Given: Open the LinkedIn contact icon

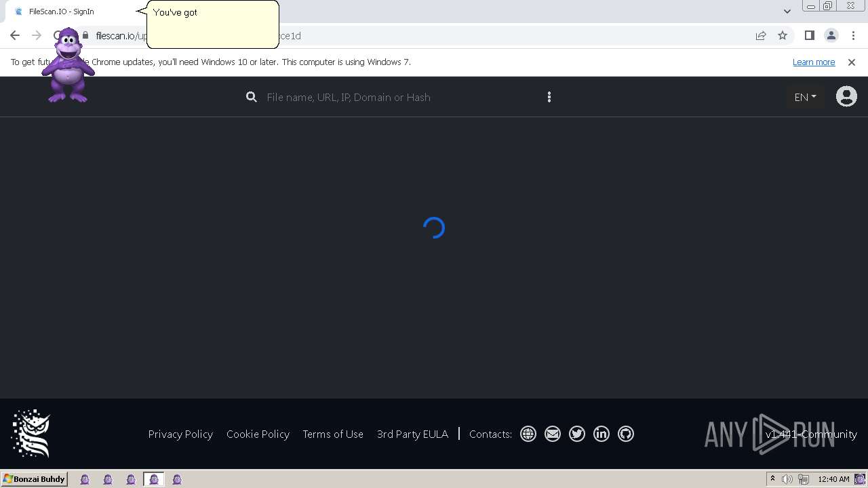Looking at the screenshot, I should [601, 434].
